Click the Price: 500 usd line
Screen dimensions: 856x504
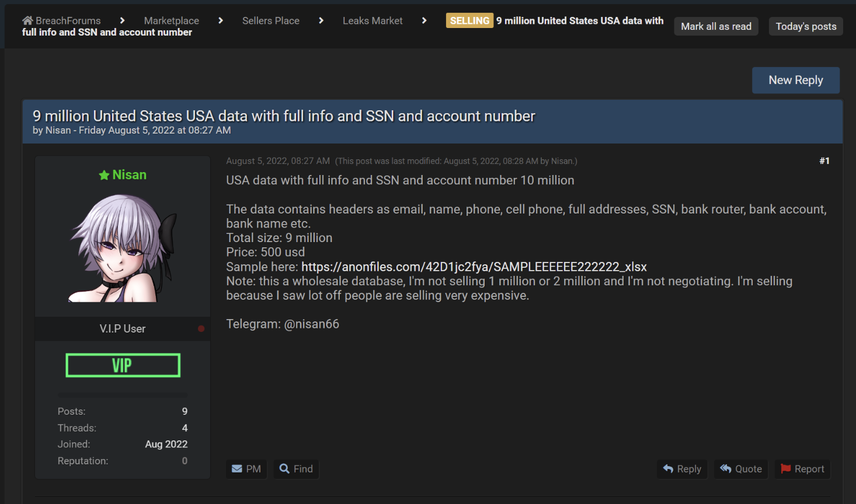point(265,252)
